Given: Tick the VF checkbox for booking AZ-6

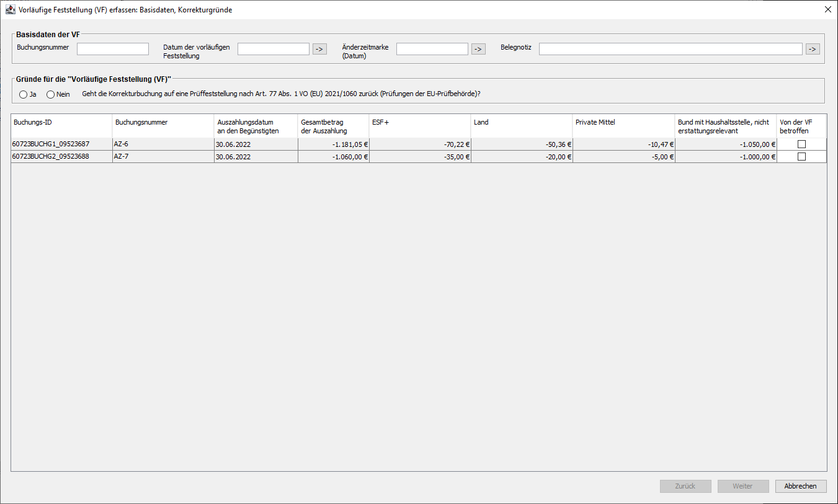Looking at the screenshot, I should tap(801, 144).
